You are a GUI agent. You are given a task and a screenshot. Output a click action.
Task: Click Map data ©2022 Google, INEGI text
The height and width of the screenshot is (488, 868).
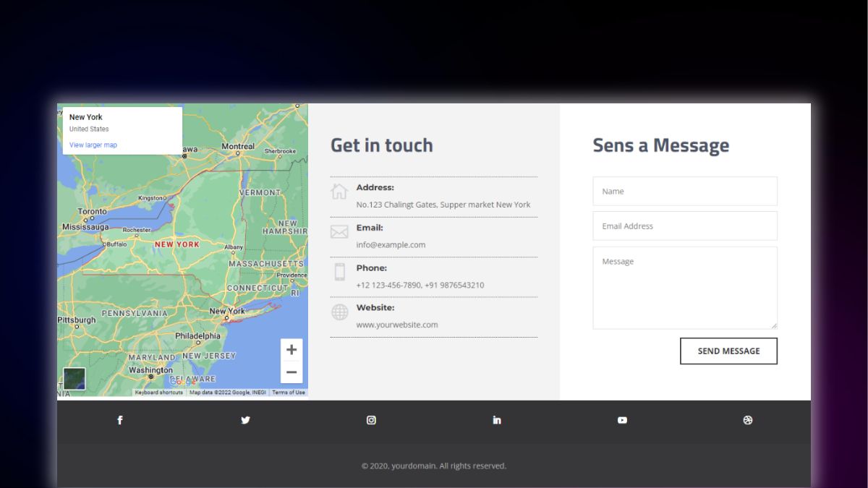pyautogui.click(x=228, y=393)
